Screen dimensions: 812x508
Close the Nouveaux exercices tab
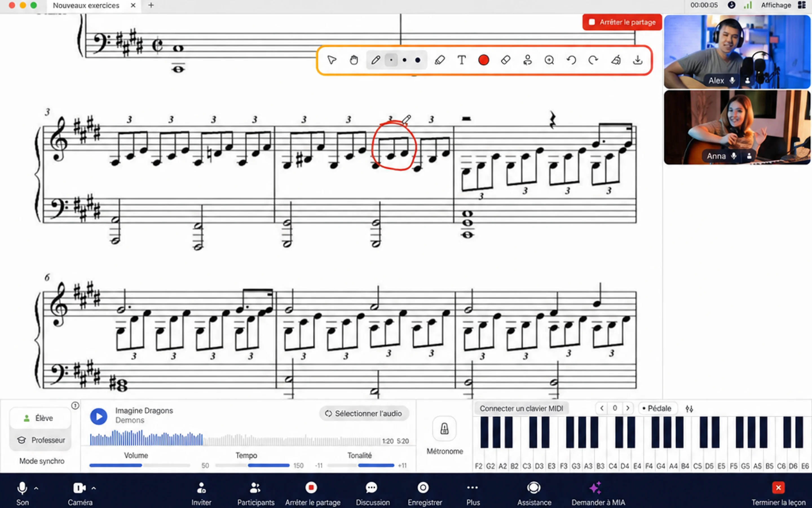(133, 5)
